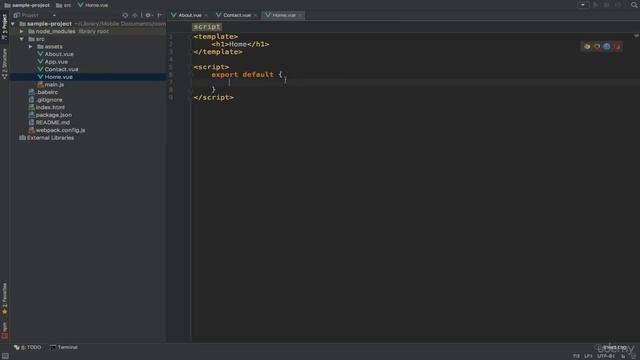The image size is (640, 360).
Task: Click the <h1>Home</h1> code line
Action: pyautogui.click(x=240, y=44)
